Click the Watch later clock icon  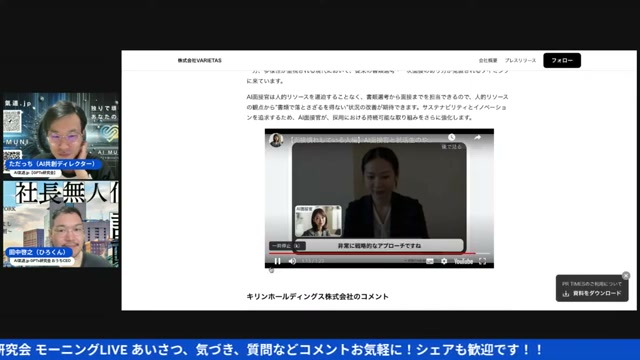pyautogui.click(x=451, y=138)
